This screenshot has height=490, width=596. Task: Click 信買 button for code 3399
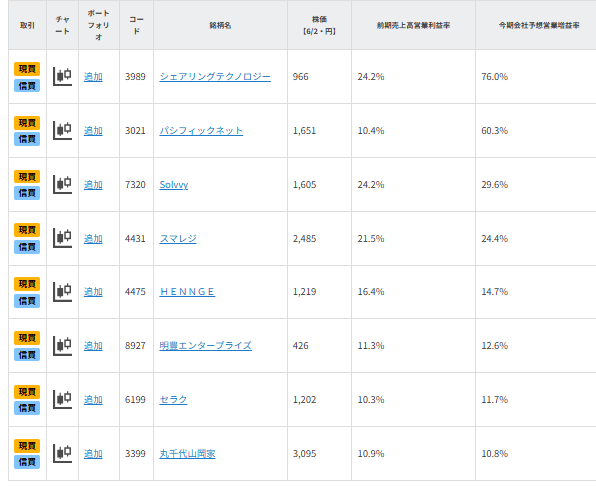(x=27, y=462)
